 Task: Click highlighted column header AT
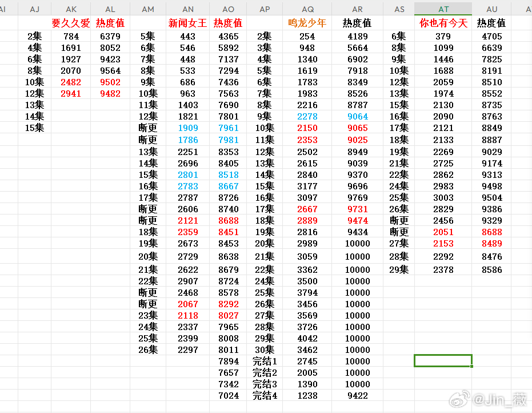443,9
